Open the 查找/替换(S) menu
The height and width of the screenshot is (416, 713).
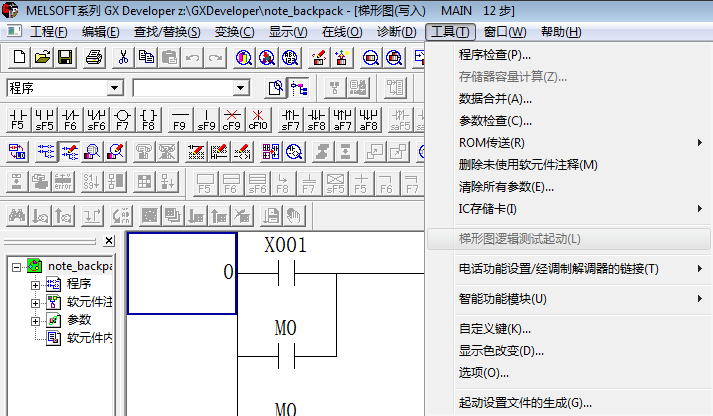click(x=167, y=32)
